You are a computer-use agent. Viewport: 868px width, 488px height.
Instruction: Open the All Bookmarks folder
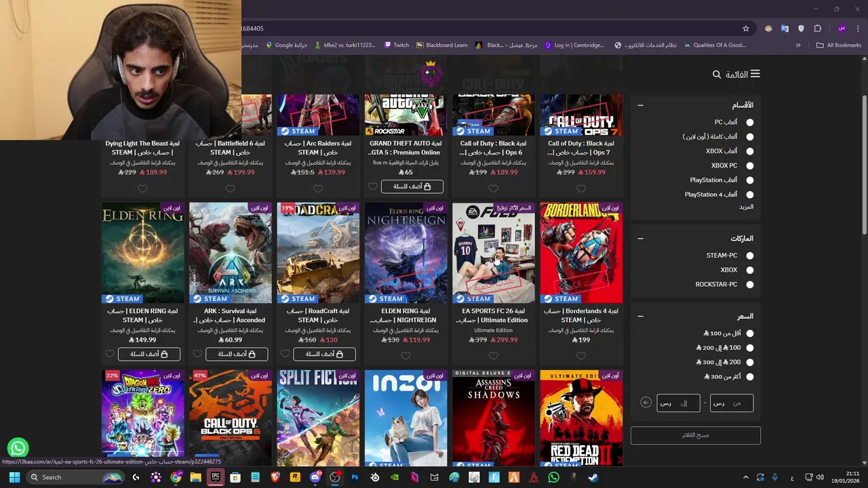point(839,45)
